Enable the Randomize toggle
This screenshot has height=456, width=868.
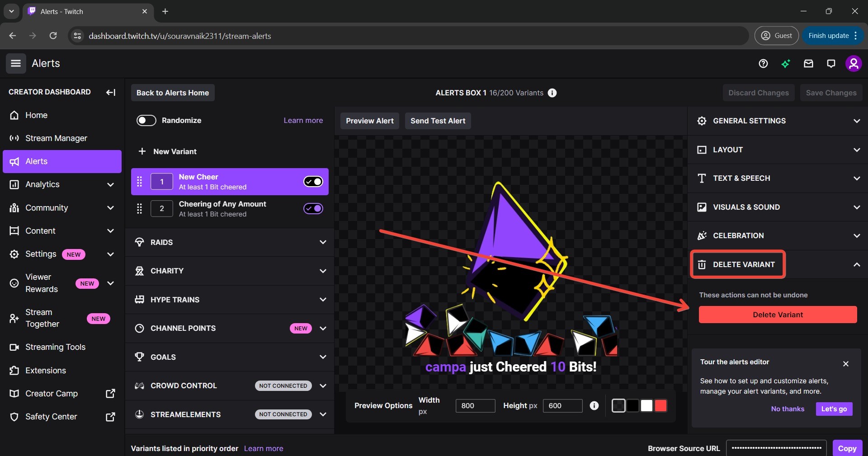[145, 121]
